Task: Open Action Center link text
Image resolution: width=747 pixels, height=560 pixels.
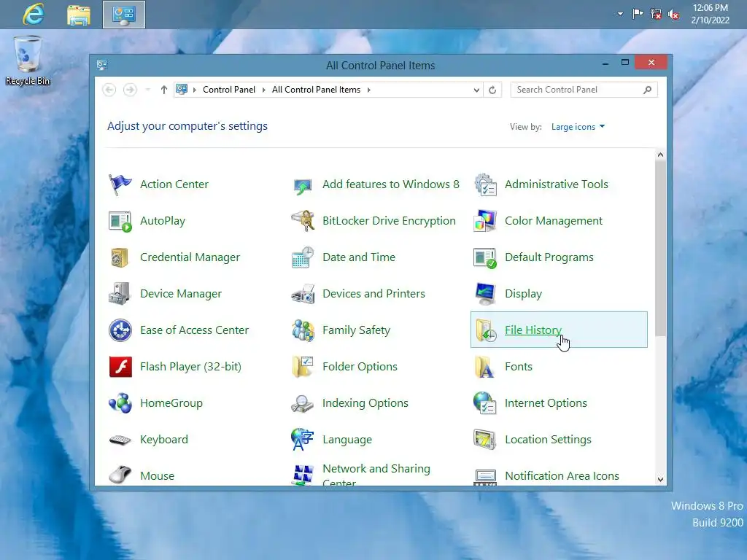Action: (174, 184)
